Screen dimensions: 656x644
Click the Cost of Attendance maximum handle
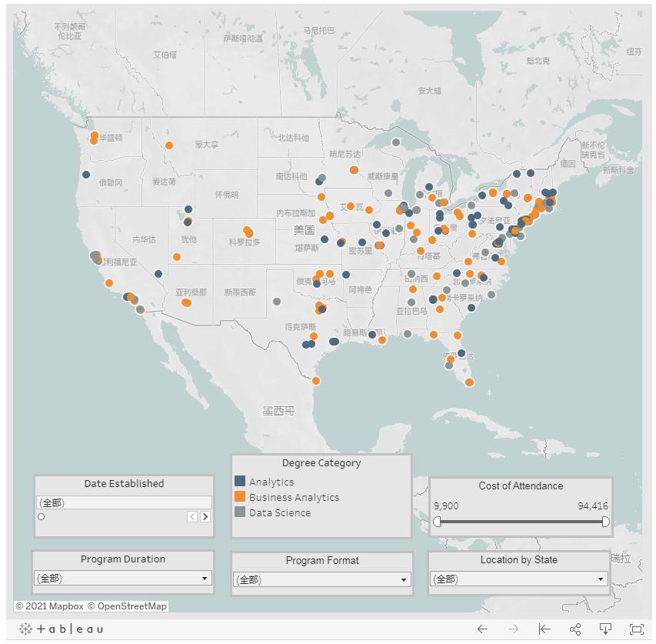pyautogui.click(x=605, y=522)
